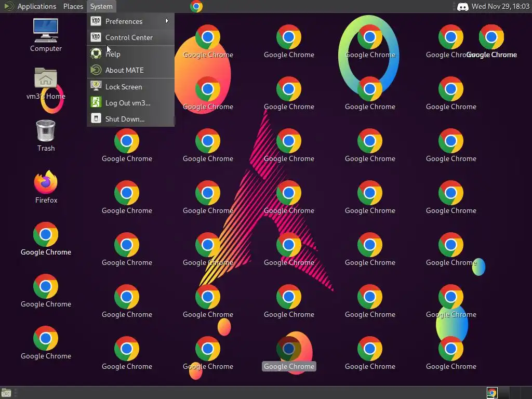Select Shut Down... in System menu

130,119
